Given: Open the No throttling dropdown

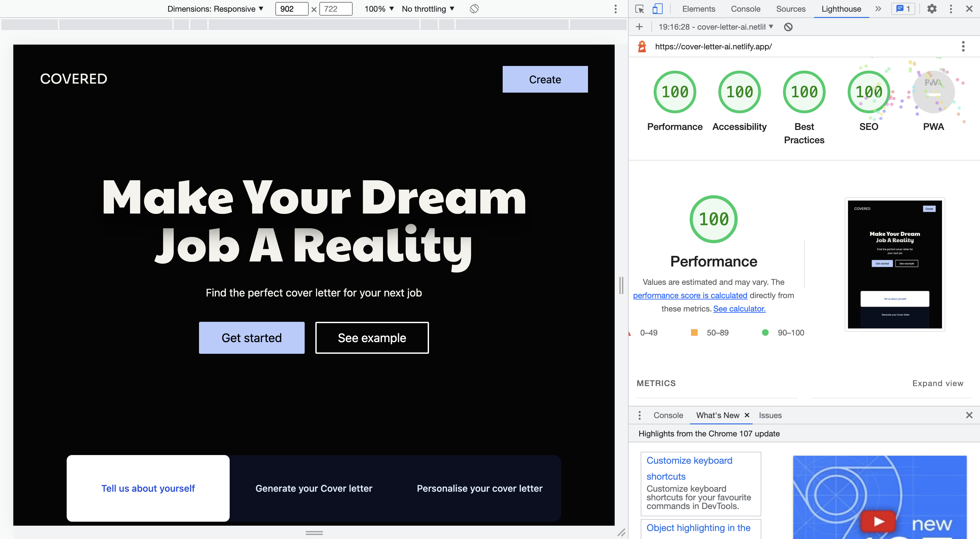Looking at the screenshot, I should coord(428,9).
